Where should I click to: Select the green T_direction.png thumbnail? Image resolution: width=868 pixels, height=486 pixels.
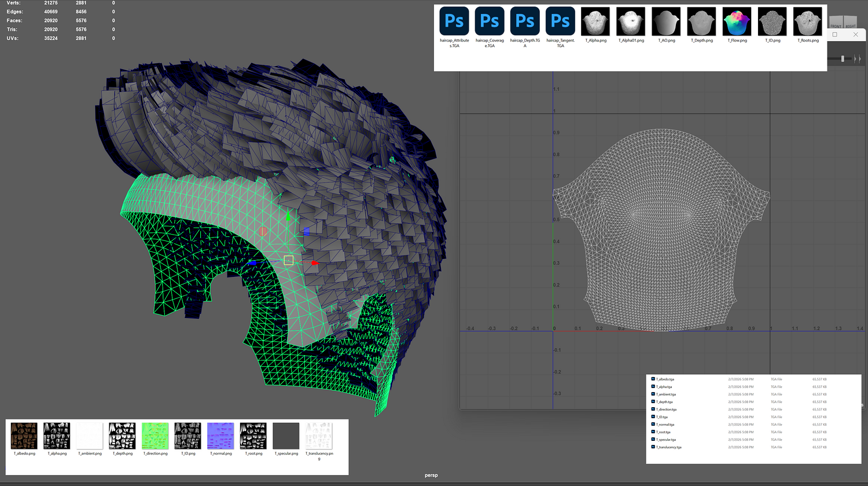coord(155,436)
